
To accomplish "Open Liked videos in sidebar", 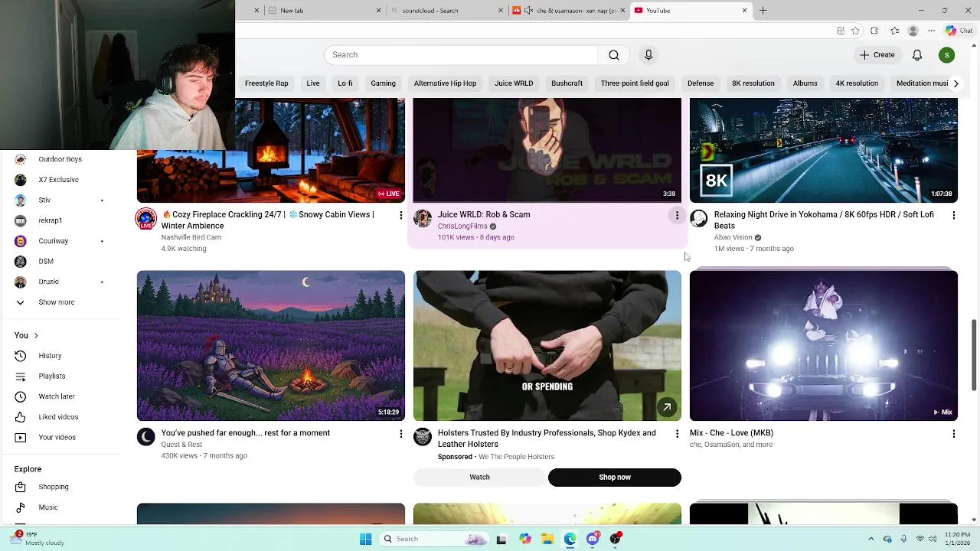I will (60, 417).
